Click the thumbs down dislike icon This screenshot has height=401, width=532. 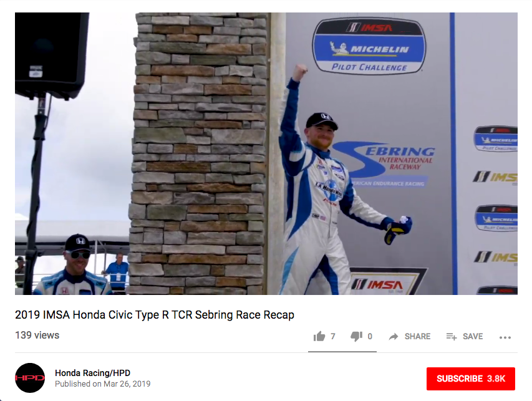356,336
